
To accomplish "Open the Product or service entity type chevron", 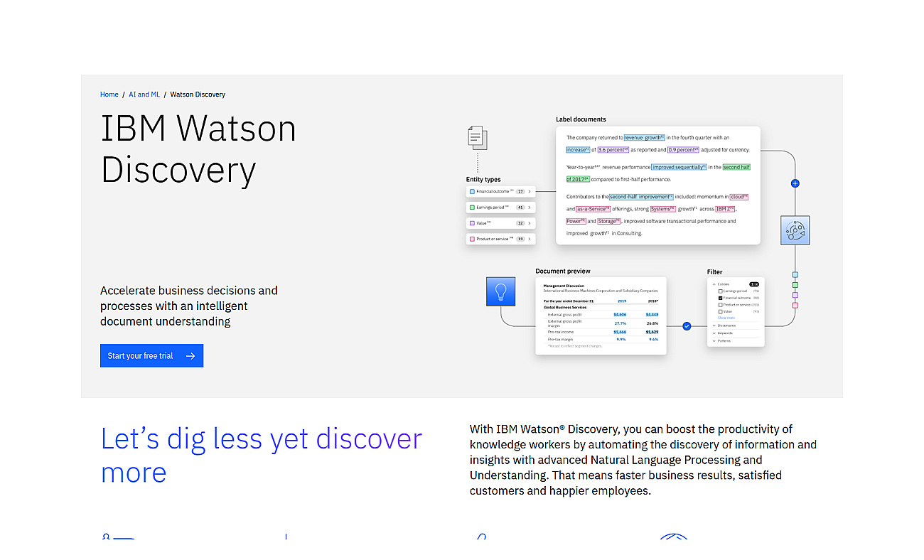I will click(530, 239).
